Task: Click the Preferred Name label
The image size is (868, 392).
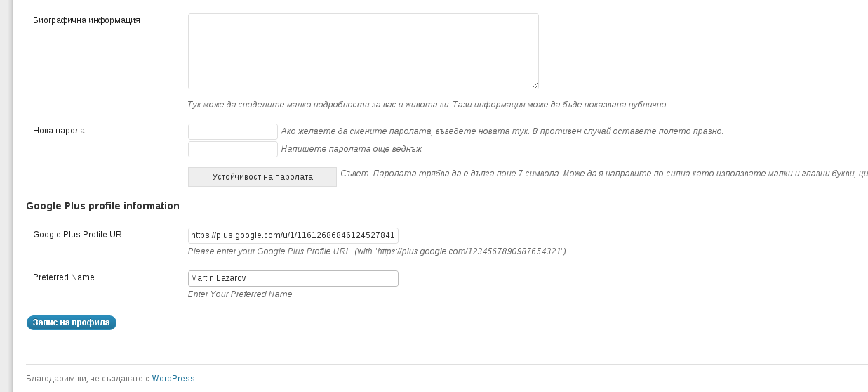Action: coord(64,277)
